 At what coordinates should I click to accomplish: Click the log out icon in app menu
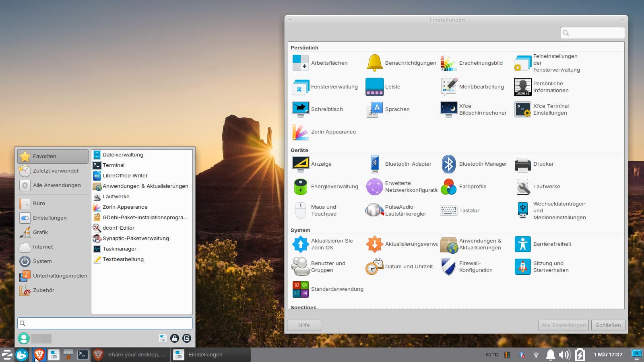(x=187, y=338)
